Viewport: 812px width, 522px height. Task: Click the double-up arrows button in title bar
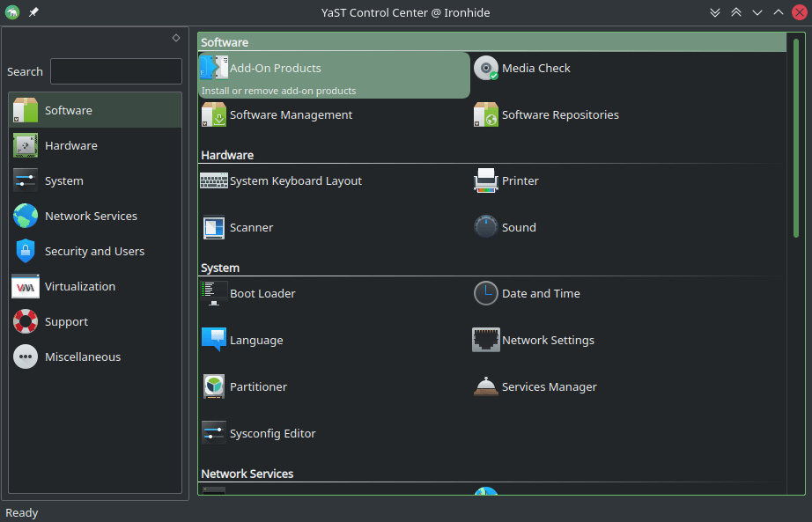736,12
